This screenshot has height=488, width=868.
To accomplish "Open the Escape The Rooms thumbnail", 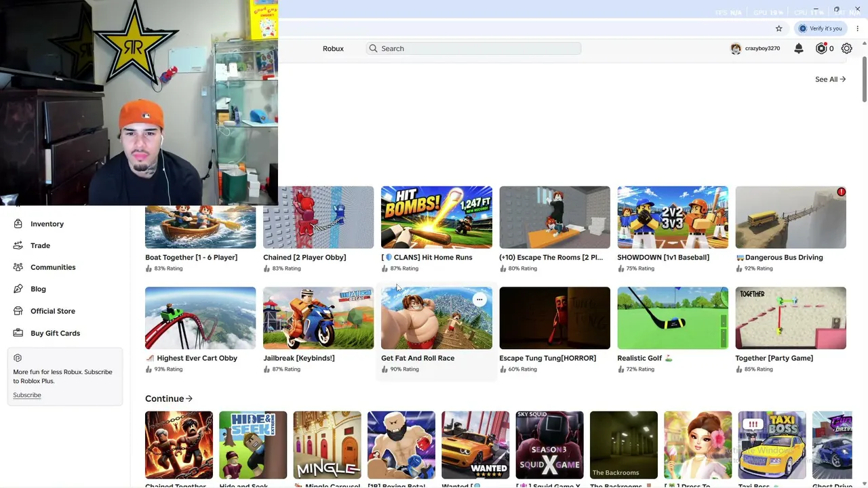I will point(555,218).
